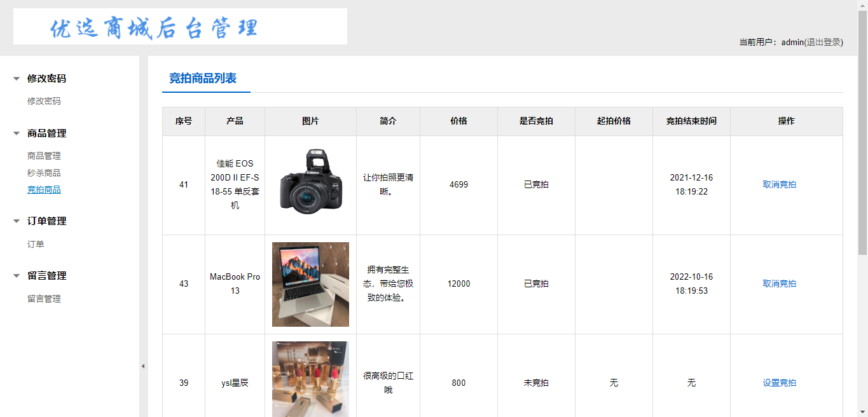The width and height of the screenshot is (868, 417).
Task: Click the 操作 column header
Action: (787, 121)
